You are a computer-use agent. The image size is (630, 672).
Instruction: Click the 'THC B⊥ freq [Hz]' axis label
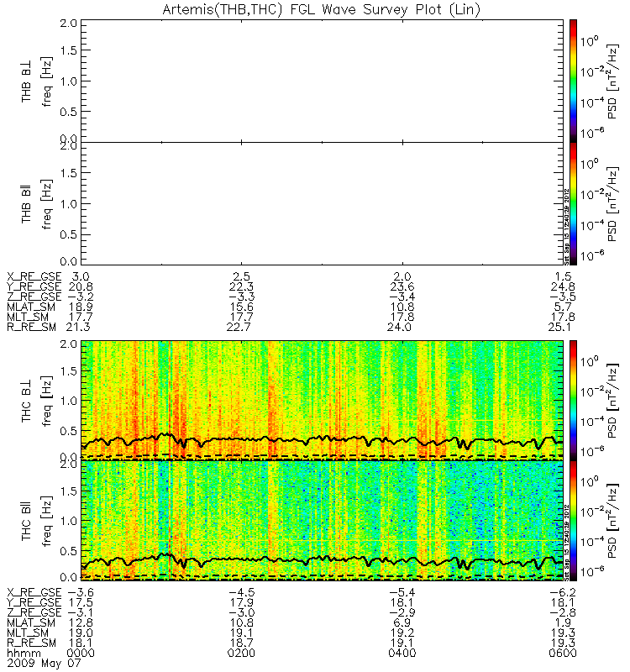[37, 401]
